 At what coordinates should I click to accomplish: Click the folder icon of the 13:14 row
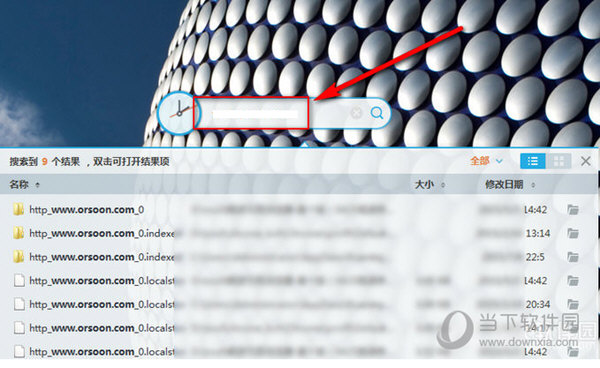click(x=18, y=233)
